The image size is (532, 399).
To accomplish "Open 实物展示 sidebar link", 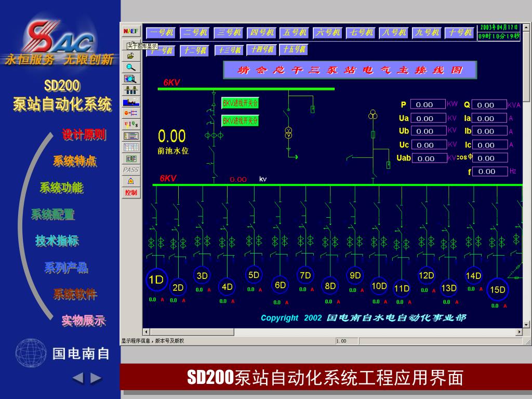I will coord(84,321).
